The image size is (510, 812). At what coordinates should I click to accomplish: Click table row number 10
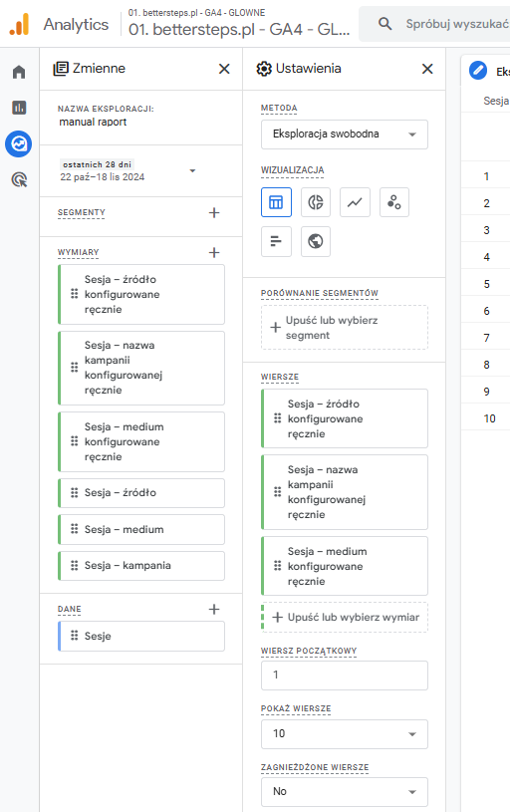click(490, 418)
